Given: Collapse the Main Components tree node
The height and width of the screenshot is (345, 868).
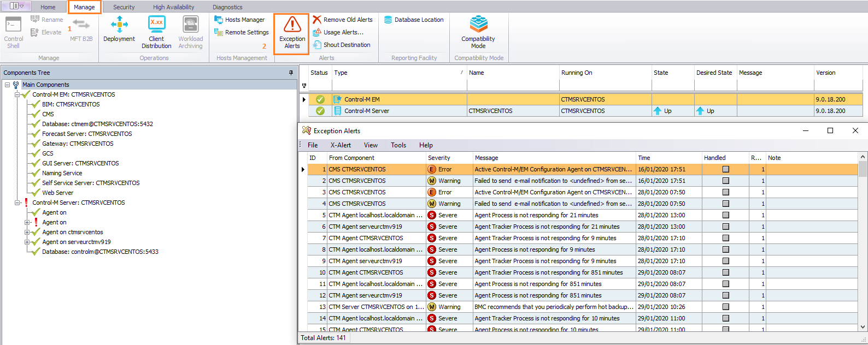Looking at the screenshot, I should [7, 85].
